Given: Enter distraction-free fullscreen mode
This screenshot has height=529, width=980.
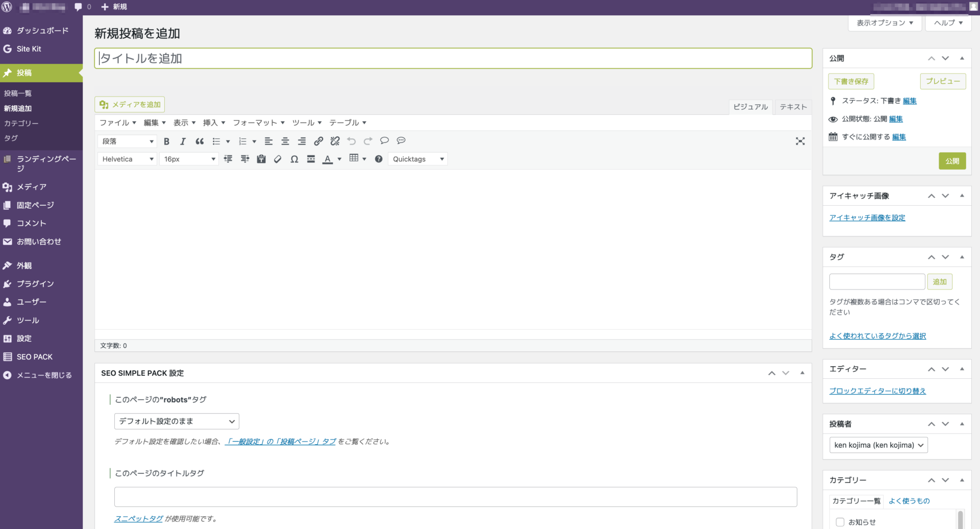Looking at the screenshot, I should tap(800, 141).
